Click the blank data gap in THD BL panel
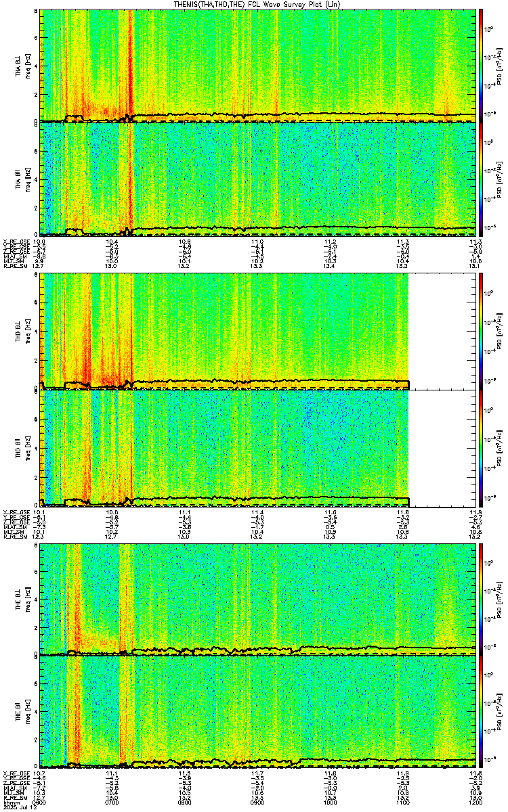The height and width of the screenshot is (812, 508). (x=442, y=332)
